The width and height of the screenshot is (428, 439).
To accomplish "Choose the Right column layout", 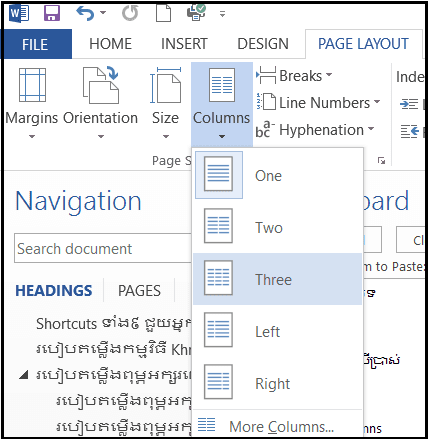I will click(277, 383).
